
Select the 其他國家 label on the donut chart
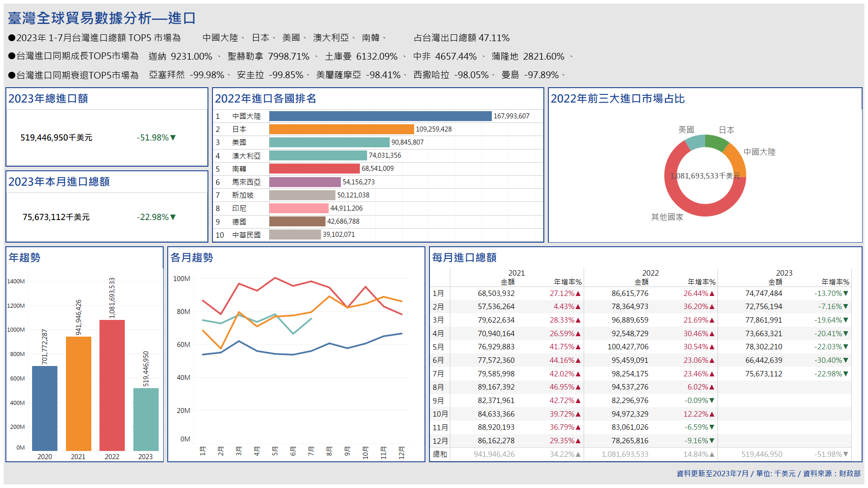667,217
